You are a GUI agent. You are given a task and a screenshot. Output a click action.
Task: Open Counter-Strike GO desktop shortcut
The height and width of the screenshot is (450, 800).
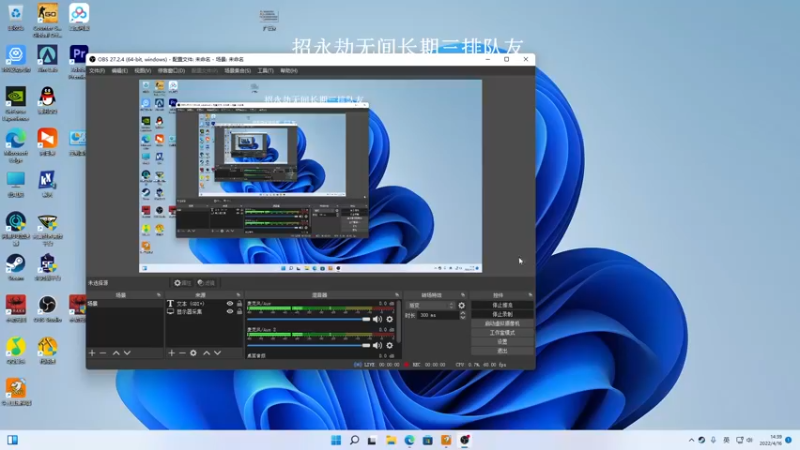click(47, 20)
